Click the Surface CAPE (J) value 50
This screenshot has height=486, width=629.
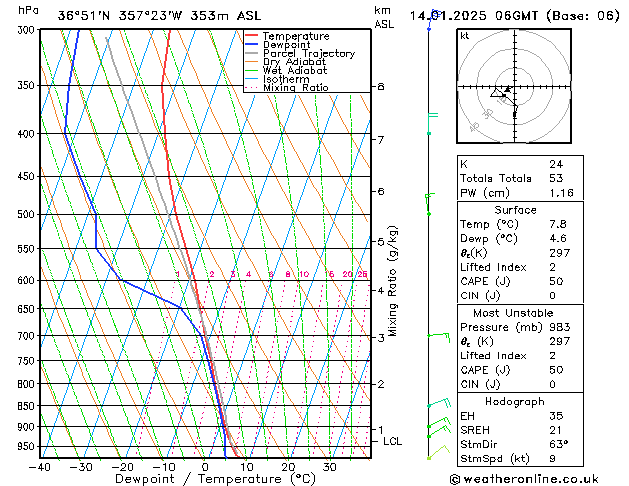tap(556, 281)
